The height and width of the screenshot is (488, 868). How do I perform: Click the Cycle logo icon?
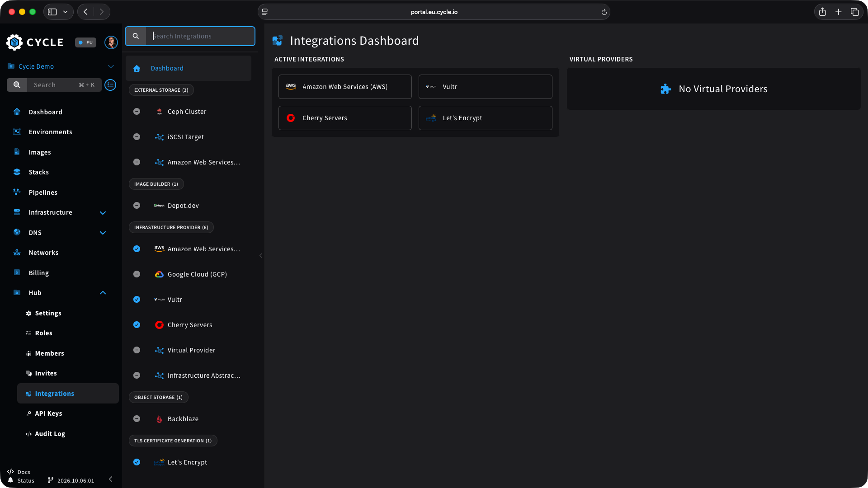14,42
